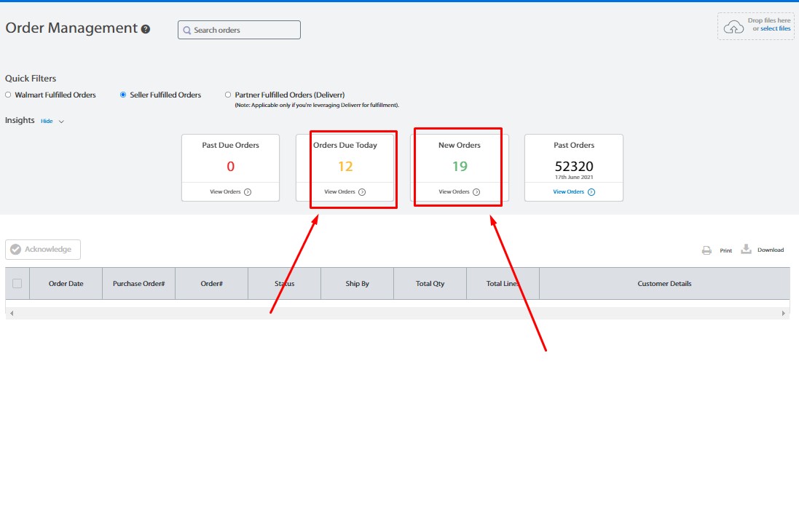799x532 pixels.
Task: Open the select files link
Action: 775,29
